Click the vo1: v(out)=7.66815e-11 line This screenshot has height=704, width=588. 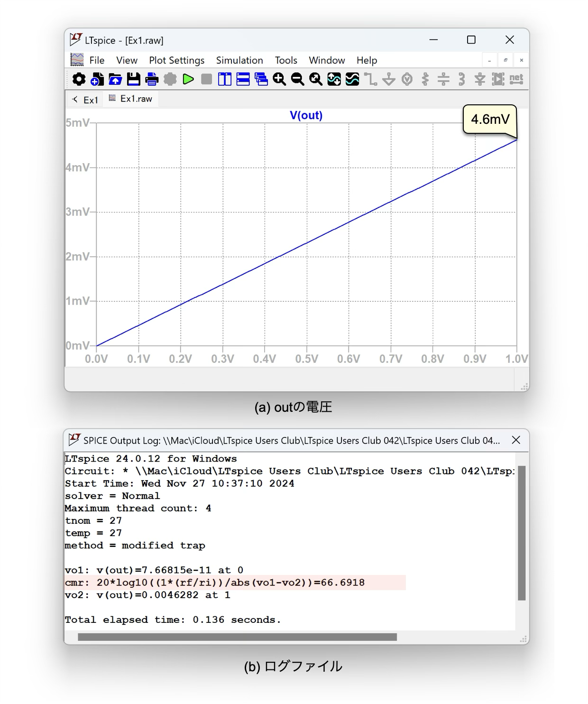click(154, 570)
